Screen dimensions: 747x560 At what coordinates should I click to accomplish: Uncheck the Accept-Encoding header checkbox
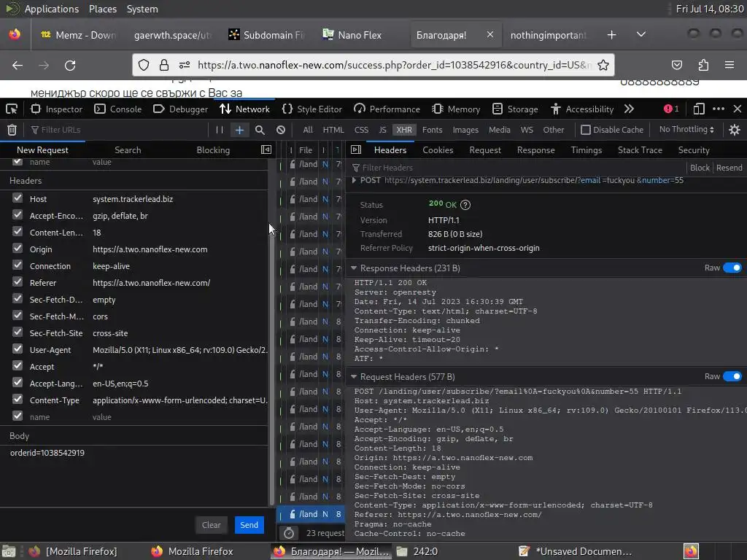pos(18,215)
